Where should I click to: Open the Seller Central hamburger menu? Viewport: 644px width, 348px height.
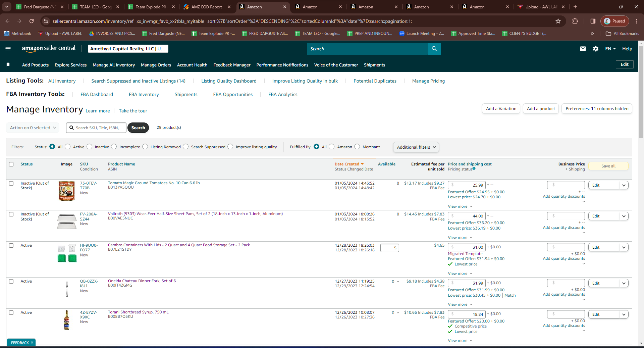pyautogui.click(x=8, y=49)
